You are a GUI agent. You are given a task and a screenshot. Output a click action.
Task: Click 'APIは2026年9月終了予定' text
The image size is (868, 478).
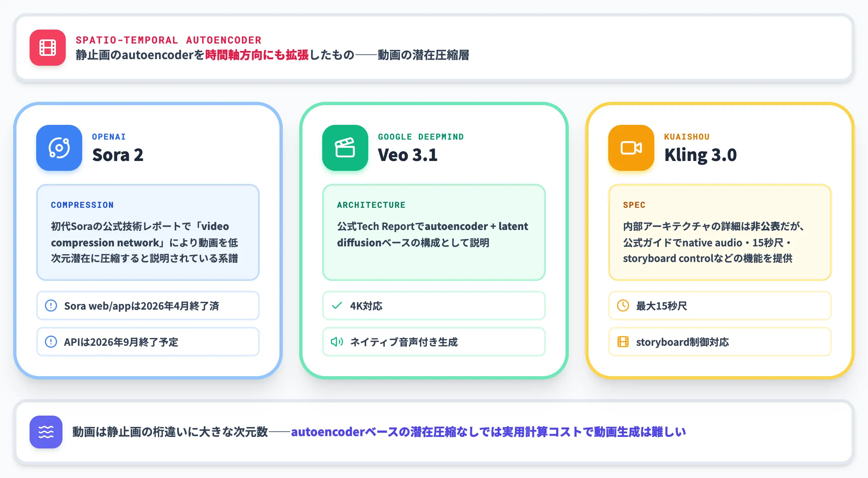pos(121,342)
